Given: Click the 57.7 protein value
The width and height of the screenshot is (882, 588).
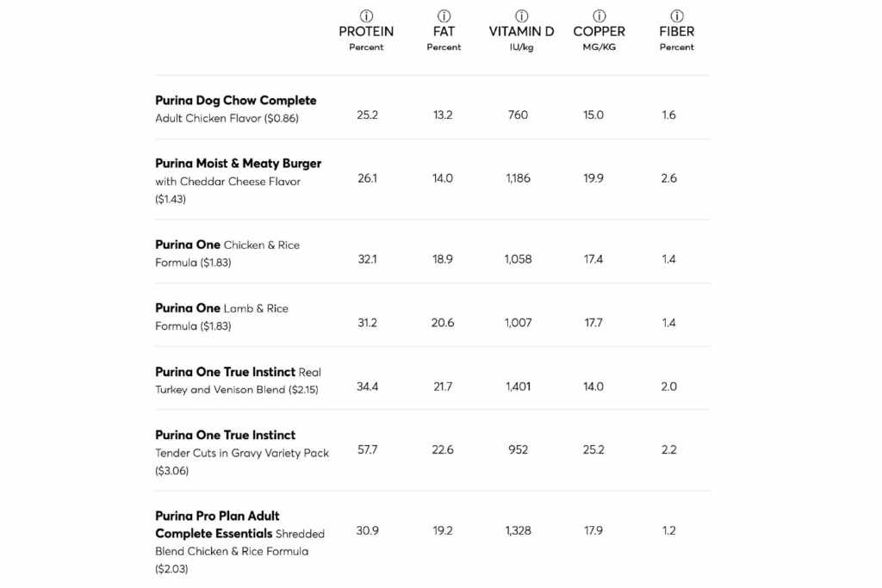Looking at the screenshot, I should pyautogui.click(x=367, y=449).
